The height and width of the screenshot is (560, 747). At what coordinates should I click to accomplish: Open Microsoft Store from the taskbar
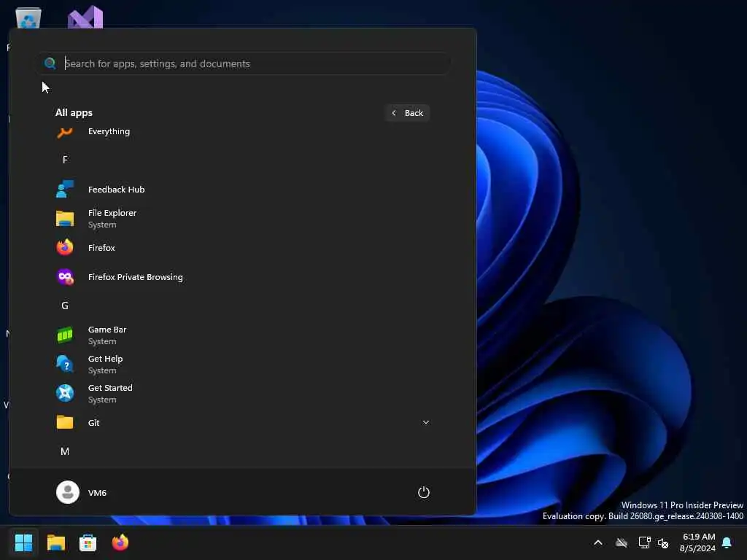(88, 542)
